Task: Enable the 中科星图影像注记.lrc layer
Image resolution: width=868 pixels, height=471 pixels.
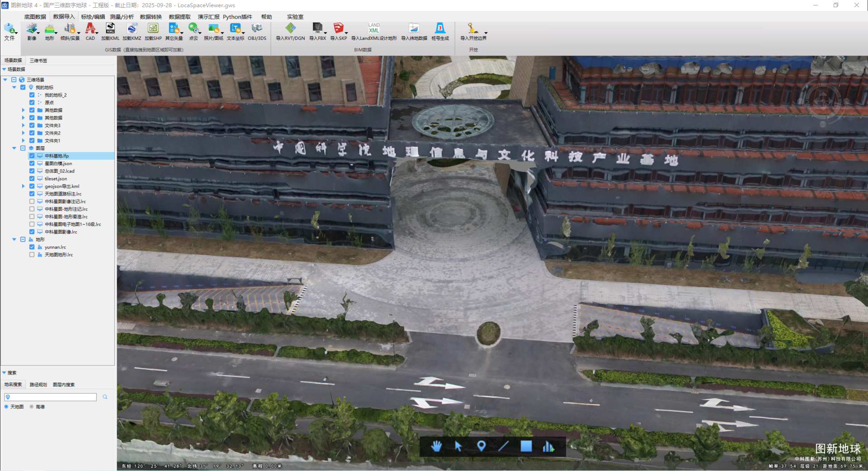Action: pos(32,201)
